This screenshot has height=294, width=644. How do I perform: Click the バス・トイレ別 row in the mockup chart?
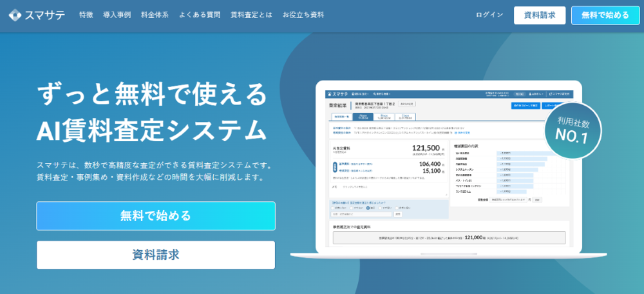tap(509, 181)
